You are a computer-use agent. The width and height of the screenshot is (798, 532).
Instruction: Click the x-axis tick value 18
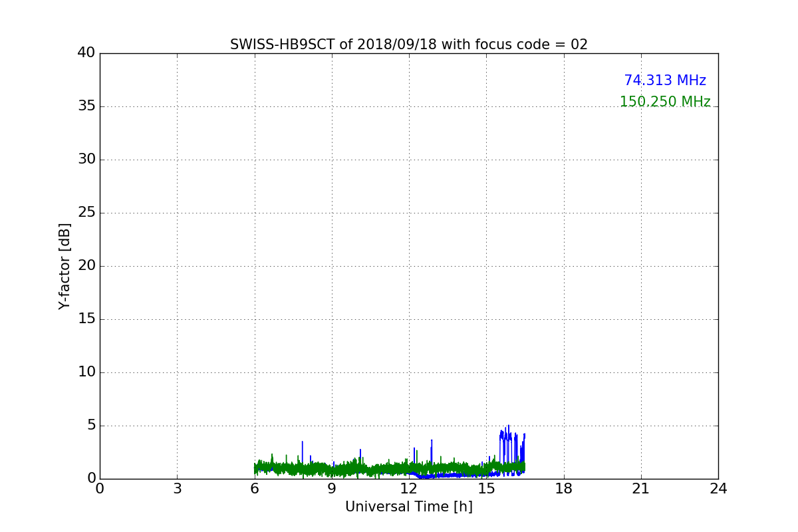[564, 489]
